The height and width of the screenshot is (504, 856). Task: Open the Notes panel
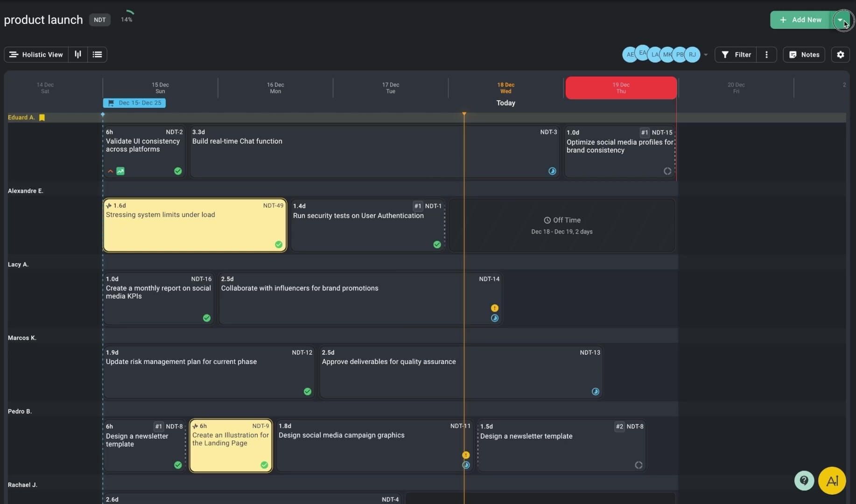[804, 55]
